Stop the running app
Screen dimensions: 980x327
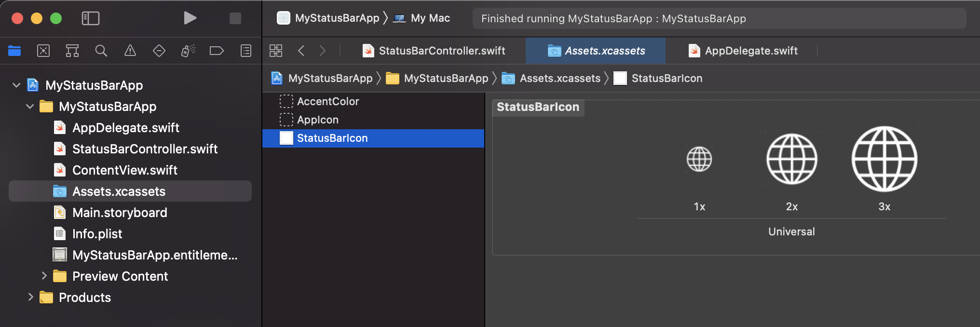(x=235, y=18)
